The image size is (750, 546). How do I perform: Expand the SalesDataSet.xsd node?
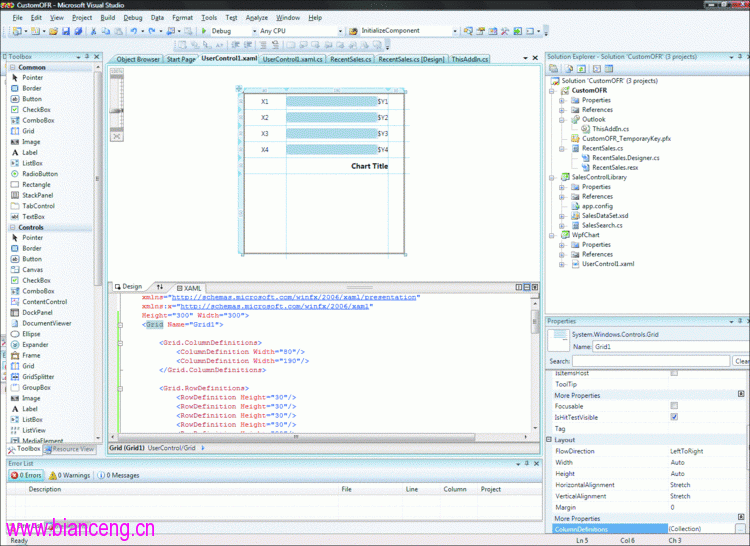(562, 216)
